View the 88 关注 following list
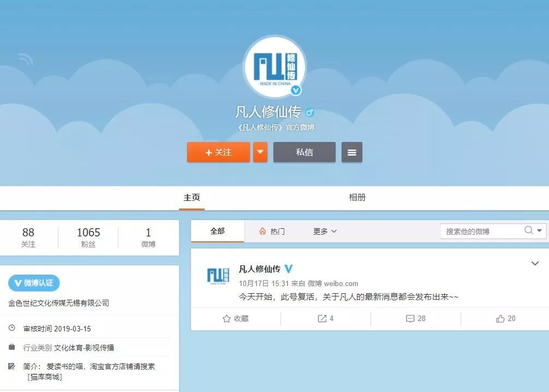Screen dimensions: 549x392 tap(28, 237)
